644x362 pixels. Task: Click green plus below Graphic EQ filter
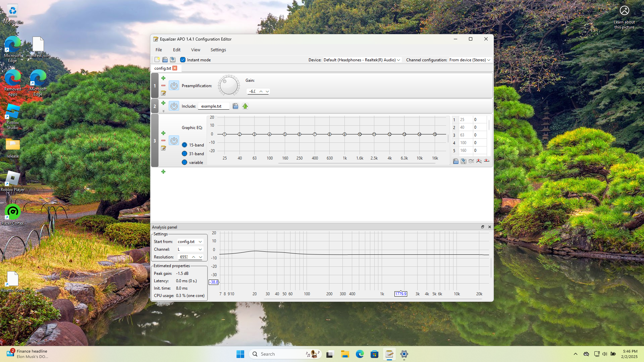pyautogui.click(x=163, y=172)
